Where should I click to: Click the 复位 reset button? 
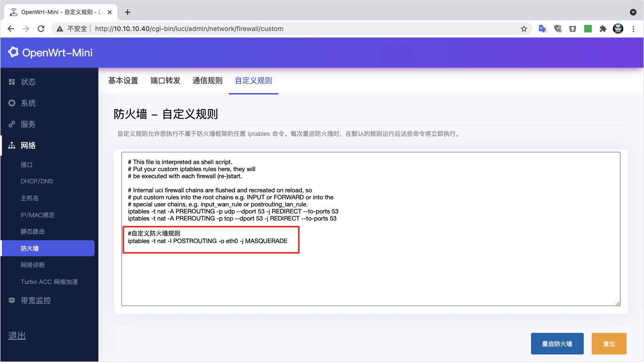(x=609, y=344)
